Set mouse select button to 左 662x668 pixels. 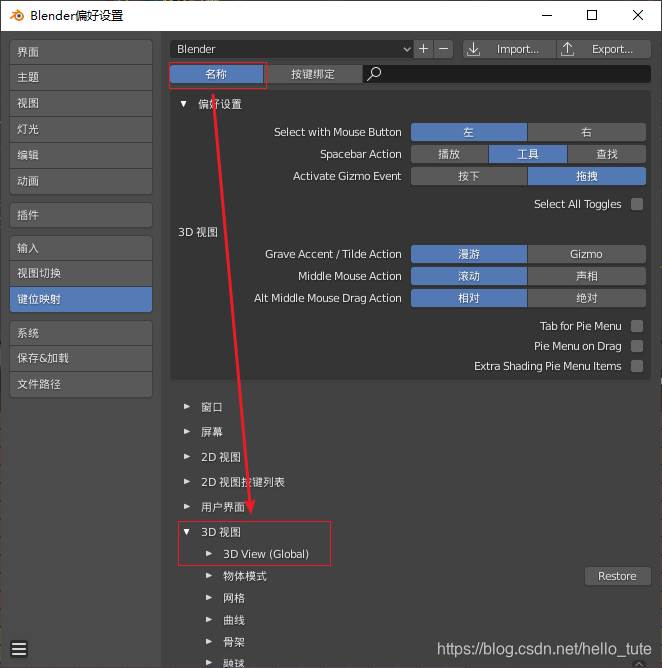pyautogui.click(x=469, y=132)
